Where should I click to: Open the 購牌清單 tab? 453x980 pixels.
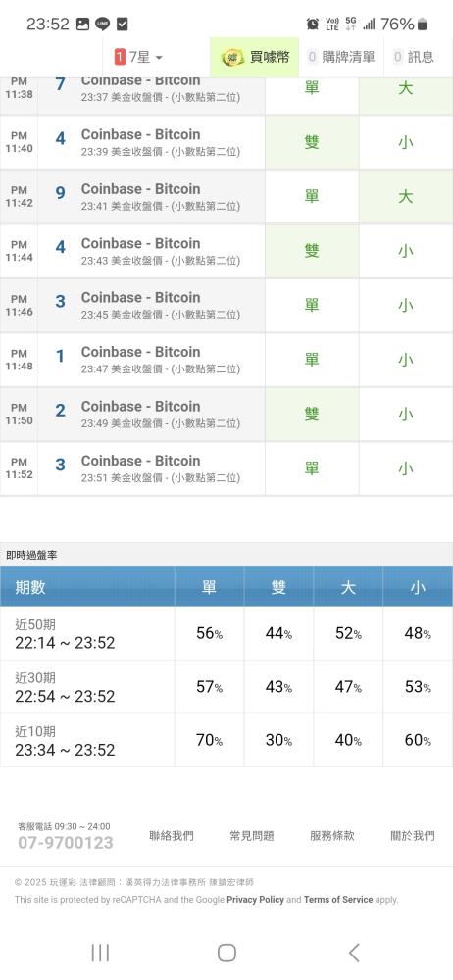341,57
